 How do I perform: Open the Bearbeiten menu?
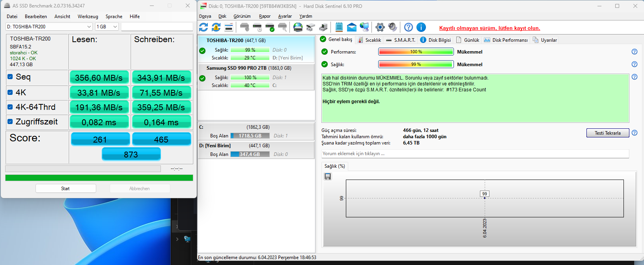36,17
